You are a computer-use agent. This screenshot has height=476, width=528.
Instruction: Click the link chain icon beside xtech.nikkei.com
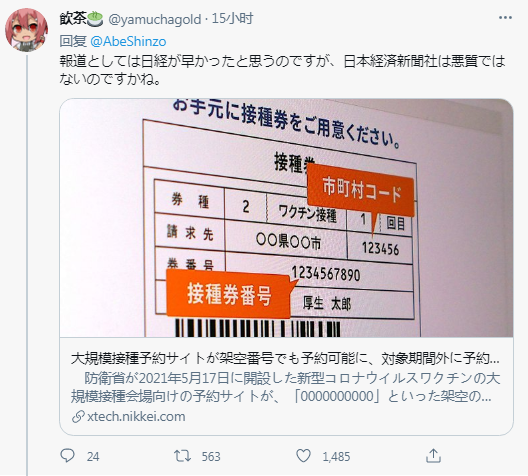[x=78, y=417]
